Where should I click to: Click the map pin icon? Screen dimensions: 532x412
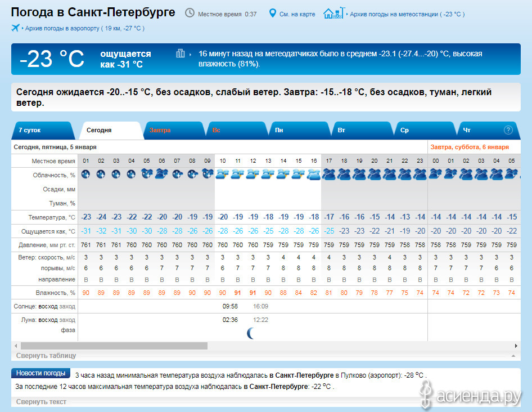click(272, 14)
